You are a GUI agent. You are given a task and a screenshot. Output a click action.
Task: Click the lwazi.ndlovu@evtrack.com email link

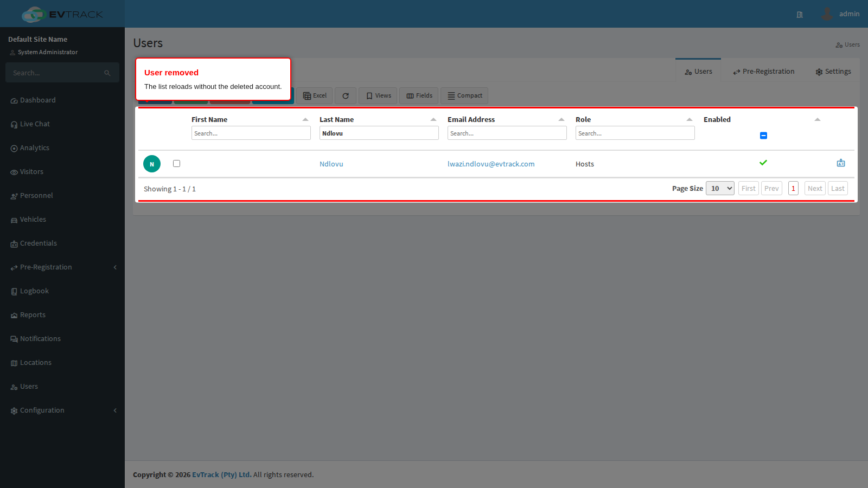point(491,164)
